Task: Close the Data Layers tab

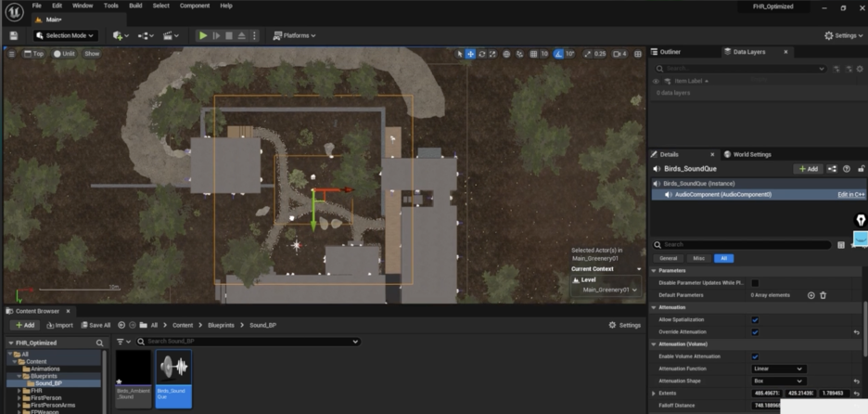Action: (785, 52)
